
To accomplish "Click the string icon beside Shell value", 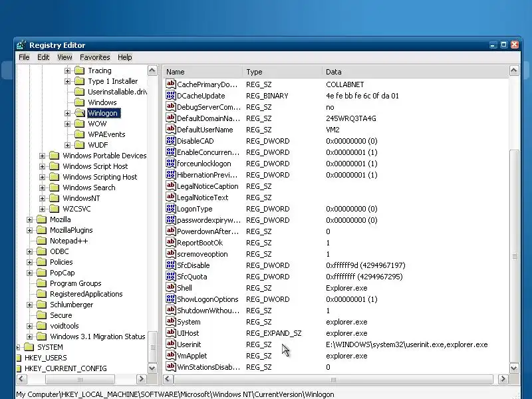I will pyautogui.click(x=171, y=287).
